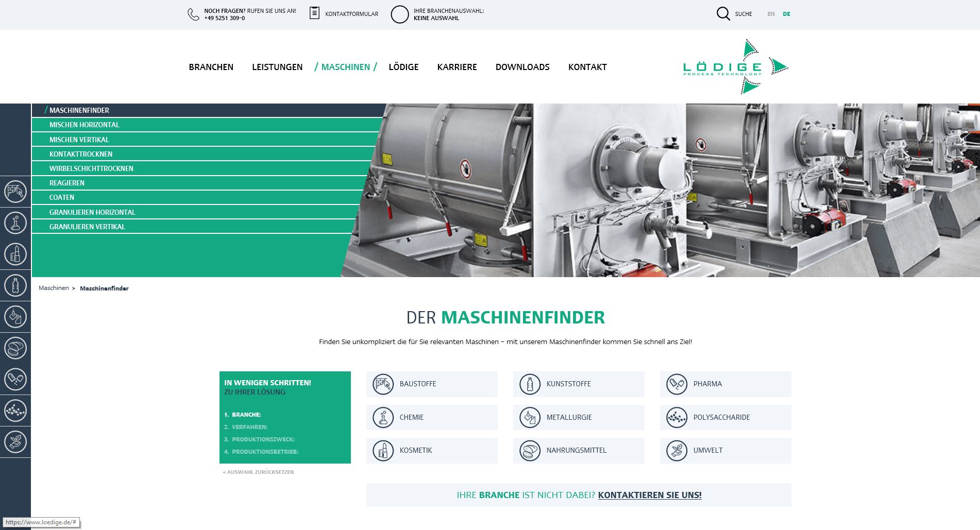This screenshot has height=530, width=980.
Task: Click the magnifier icon next to SUCHE
Action: coord(723,13)
